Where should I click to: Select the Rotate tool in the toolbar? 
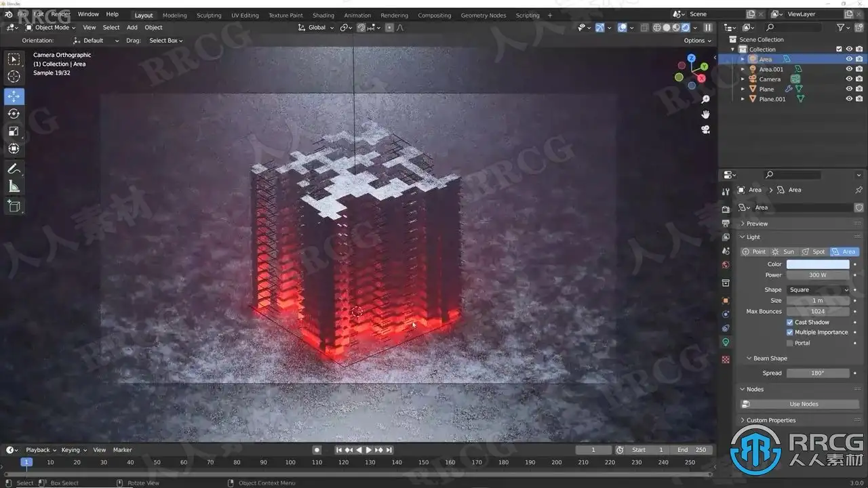coord(14,113)
